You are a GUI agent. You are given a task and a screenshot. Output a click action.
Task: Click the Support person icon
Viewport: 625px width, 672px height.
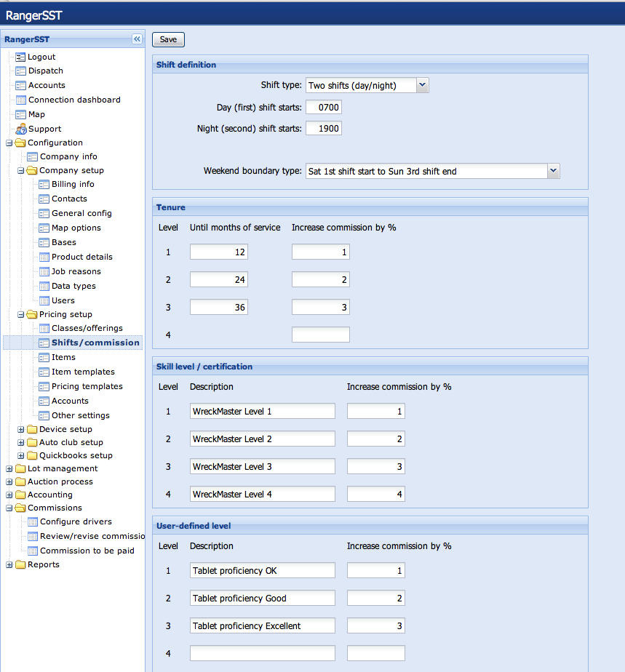(x=20, y=129)
